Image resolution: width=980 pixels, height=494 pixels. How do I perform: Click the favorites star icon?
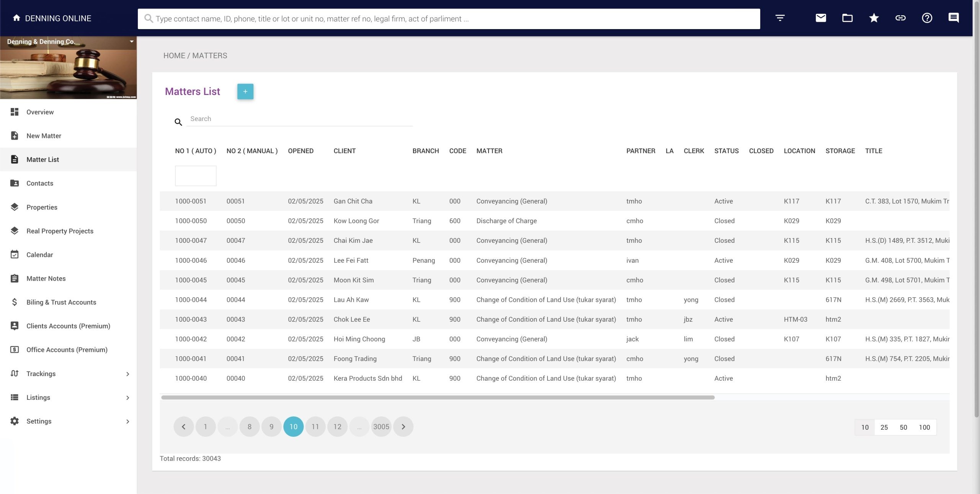click(x=874, y=18)
